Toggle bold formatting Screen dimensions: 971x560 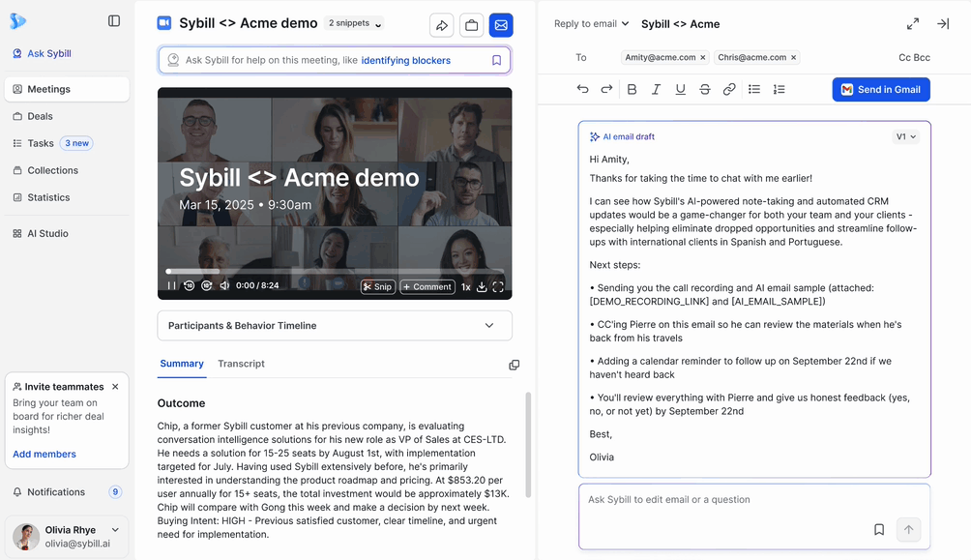632,89
